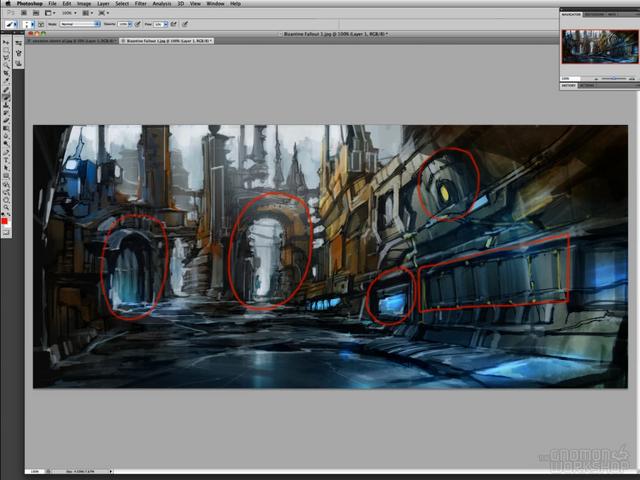Open the brush Mode dropdown
This screenshot has width=640, height=480.
(x=80, y=24)
